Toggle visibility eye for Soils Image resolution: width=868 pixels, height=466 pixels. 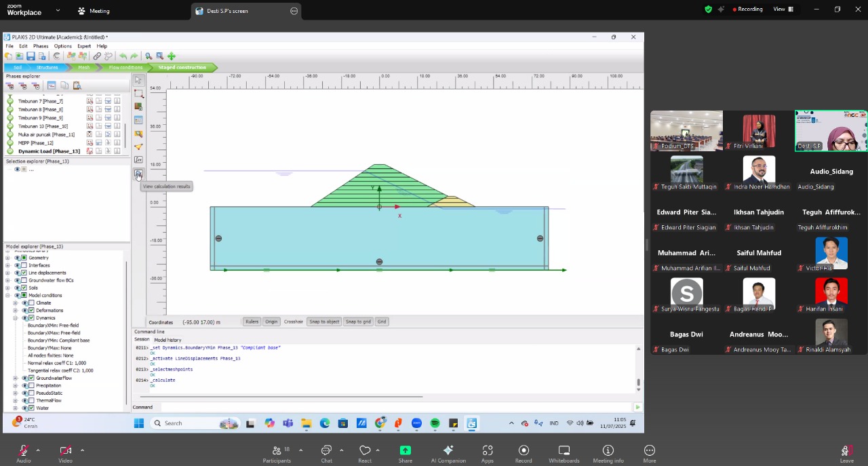coord(18,288)
